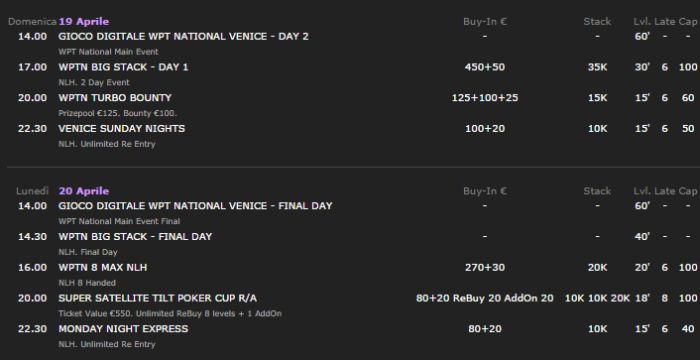Viewport: 700px width, 360px height.
Task: Select WPTN Big Stack - Final Day
Action: 135,237
